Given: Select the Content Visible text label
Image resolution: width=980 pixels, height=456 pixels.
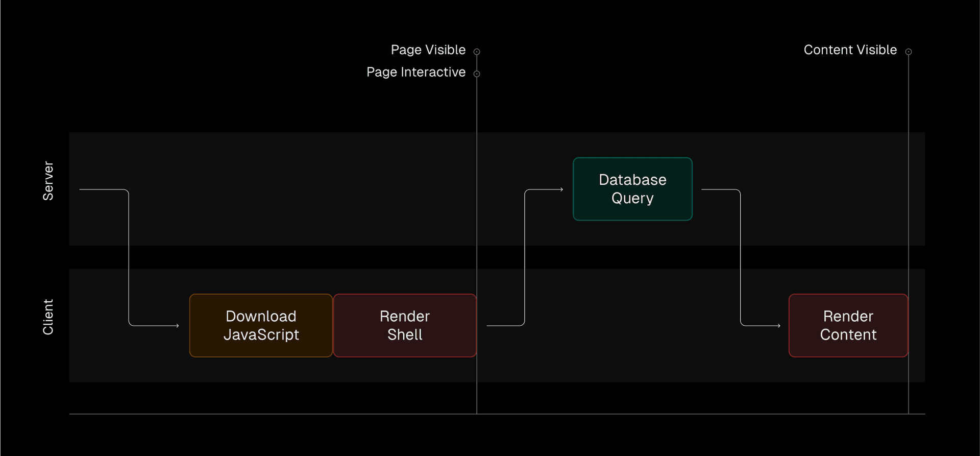Looking at the screenshot, I should (850, 50).
